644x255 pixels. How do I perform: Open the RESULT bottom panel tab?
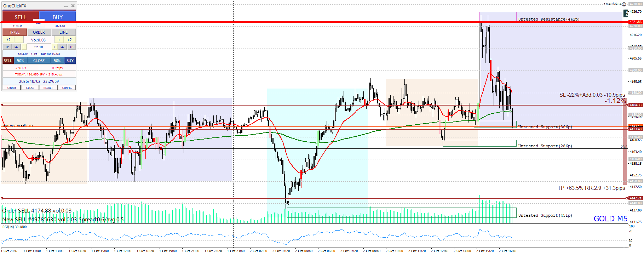[x=48, y=88]
